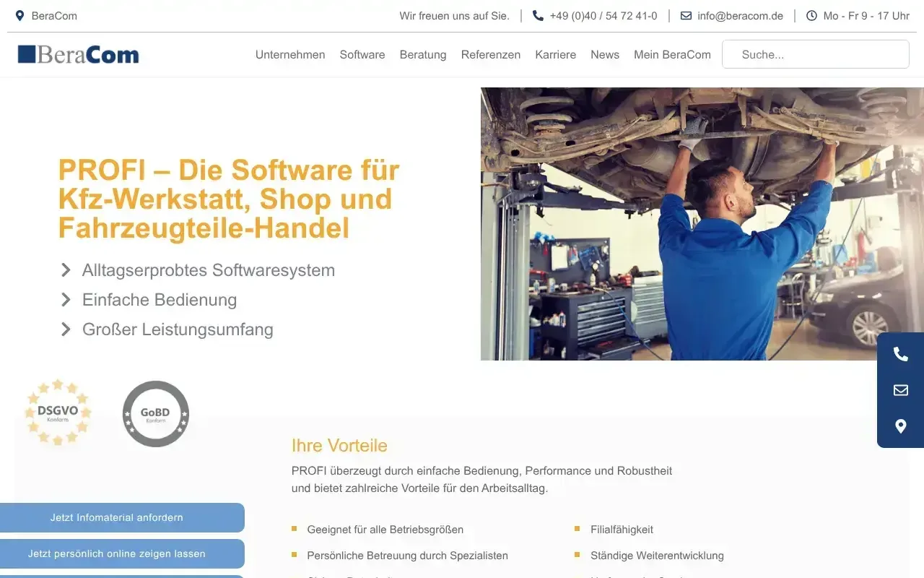Click the phone icon in top bar
Screen dimensions: 924x578
(x=538, y=16)
